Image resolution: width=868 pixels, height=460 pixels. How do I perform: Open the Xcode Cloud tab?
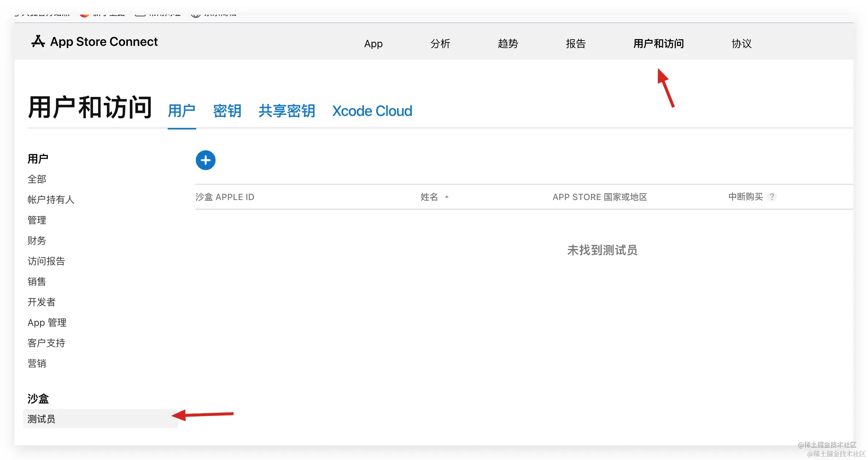pyautogui.click(x=372, y=111)
